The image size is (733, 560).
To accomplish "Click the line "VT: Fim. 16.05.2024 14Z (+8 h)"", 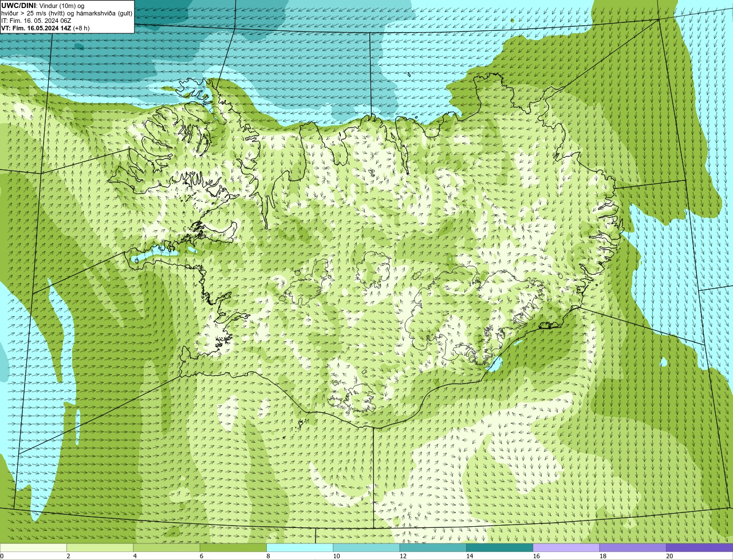I will (45, 28).
